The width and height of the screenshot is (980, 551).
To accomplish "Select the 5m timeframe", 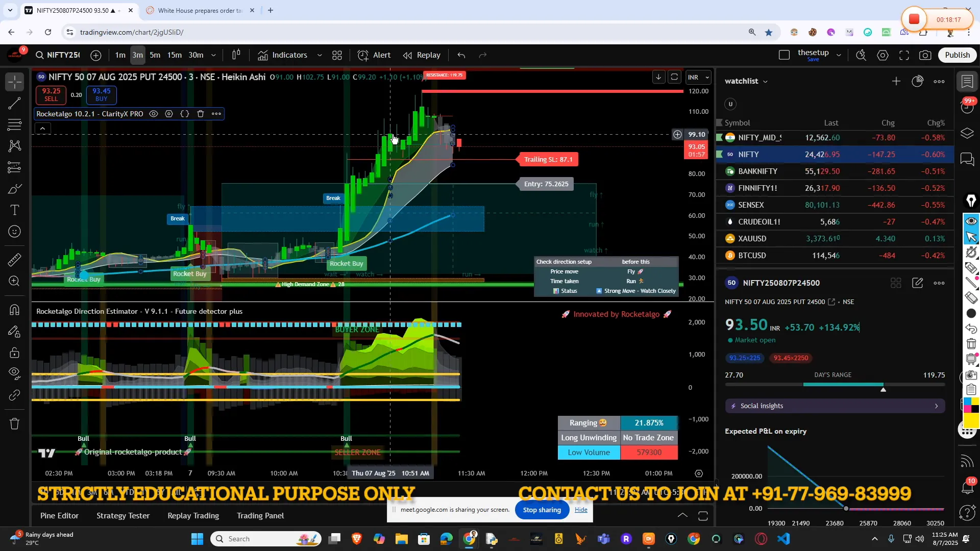I will pos(155,55).
